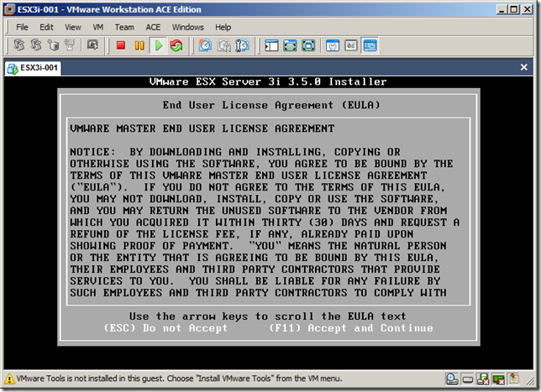Click the (ESC) Do not Accept option
The image size is (541, 392).
(166, 328)
